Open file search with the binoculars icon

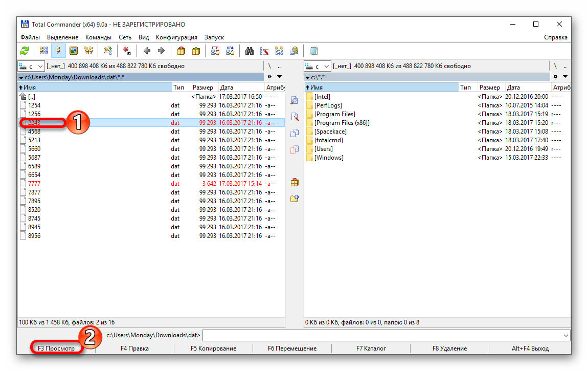coord(250,51)
